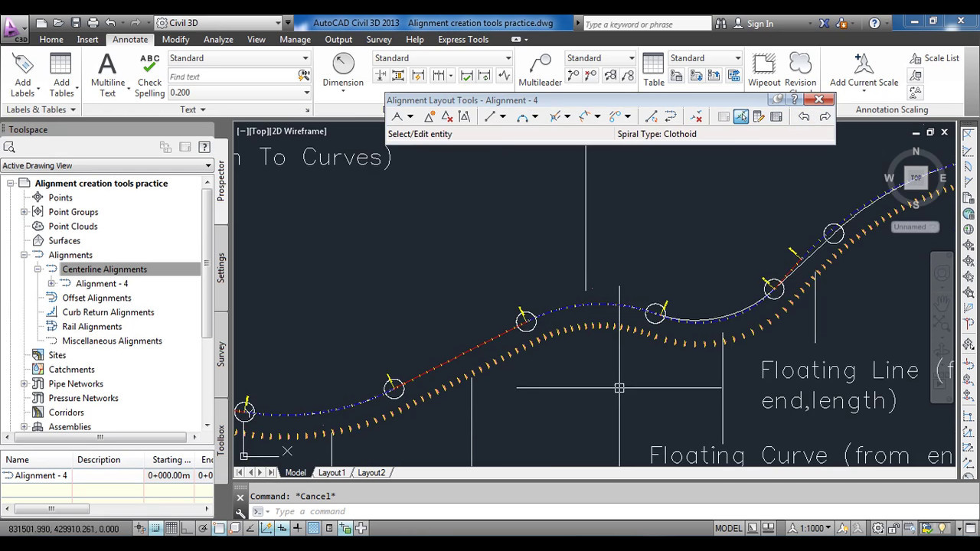Toggle MODEL space button in status bar

(x=728, y=528)
